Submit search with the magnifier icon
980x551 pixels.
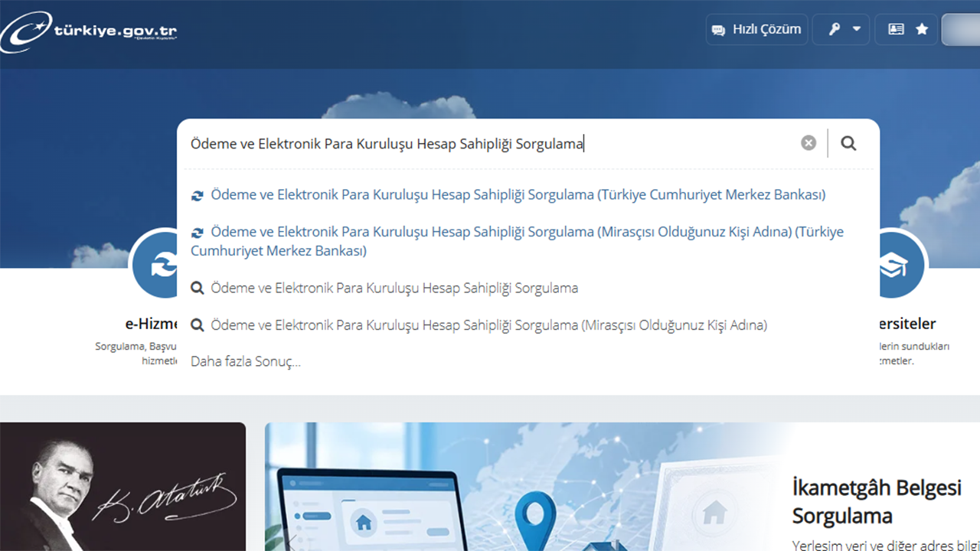click(848, 143)
